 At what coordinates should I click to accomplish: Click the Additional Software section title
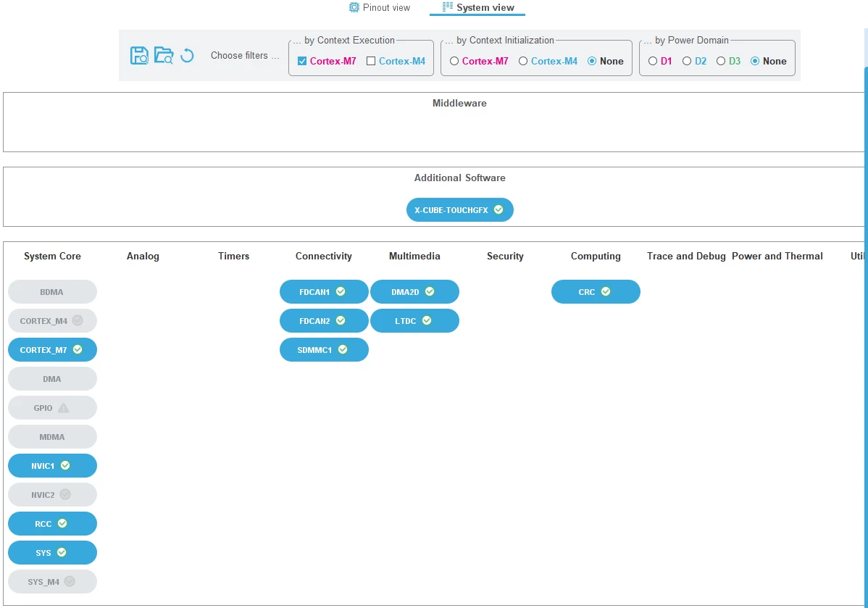click(x=459, y=178)
